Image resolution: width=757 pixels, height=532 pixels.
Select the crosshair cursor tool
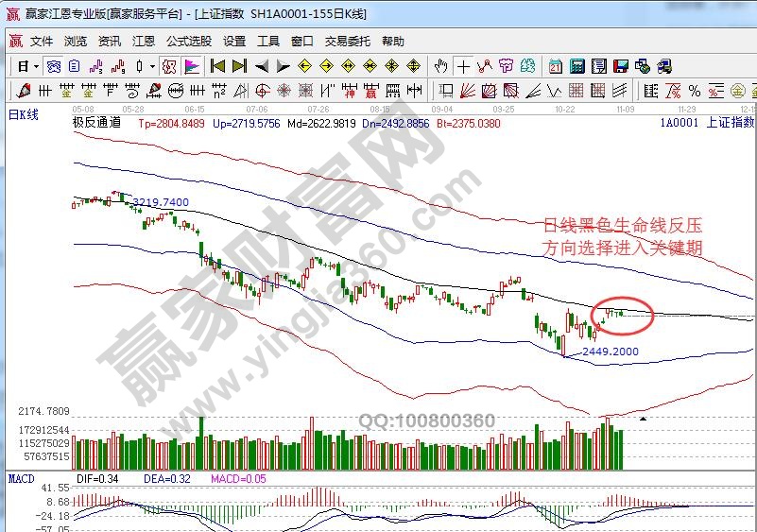coord(463,66)
